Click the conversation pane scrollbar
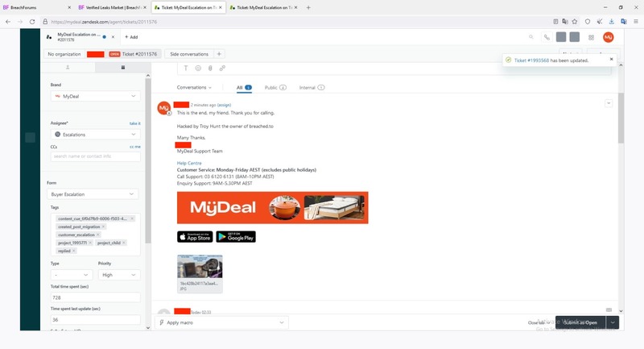The width and height of the screenshot is (644, 349). click(621, 118)
